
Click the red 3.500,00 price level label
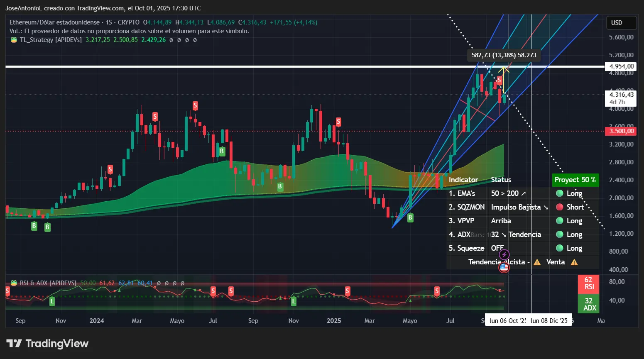click(x=622, y=131)
